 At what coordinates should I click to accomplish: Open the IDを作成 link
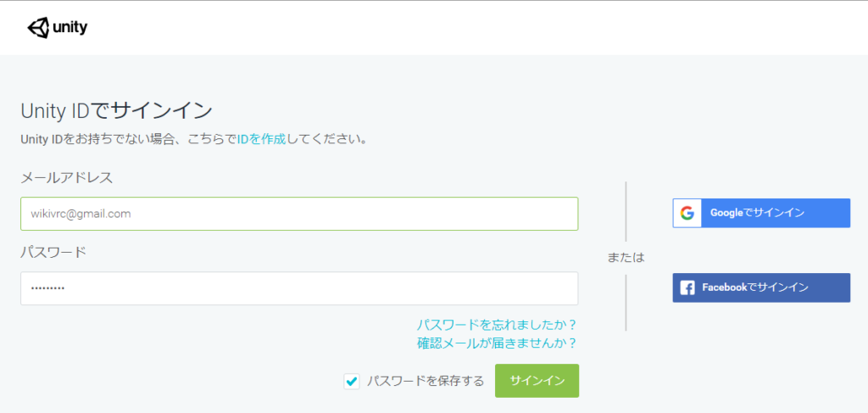coord(261,138)
